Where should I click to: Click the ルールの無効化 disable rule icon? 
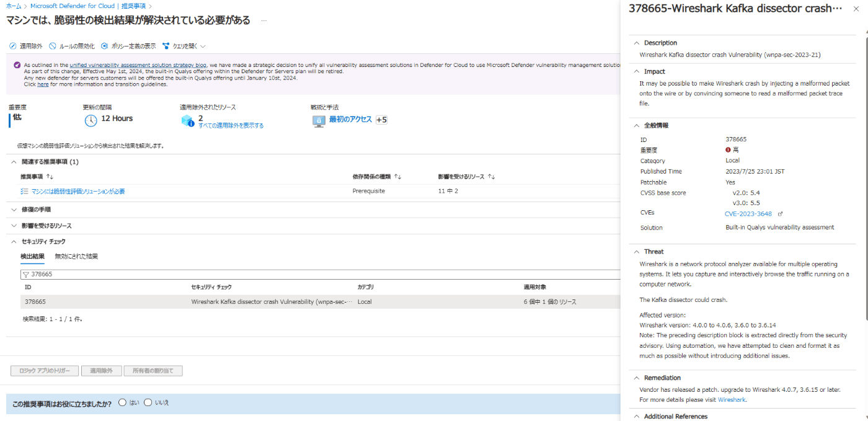53,46
